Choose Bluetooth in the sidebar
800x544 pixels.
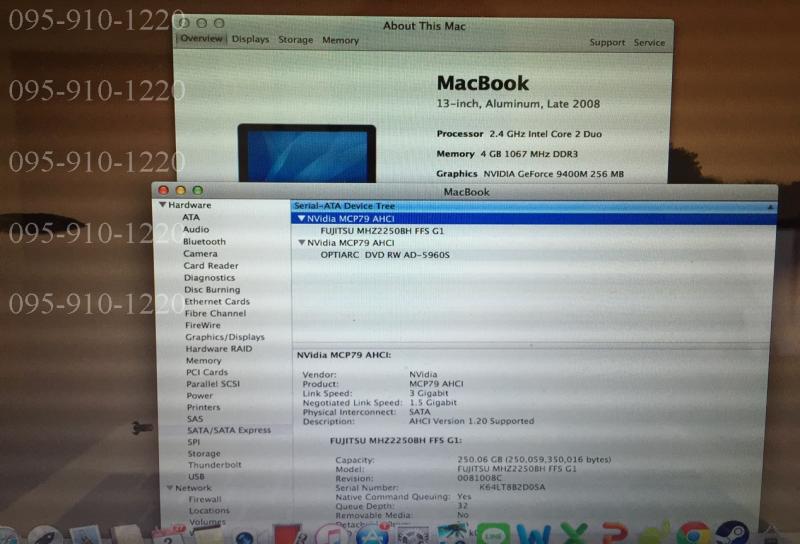tap(204, 242)
